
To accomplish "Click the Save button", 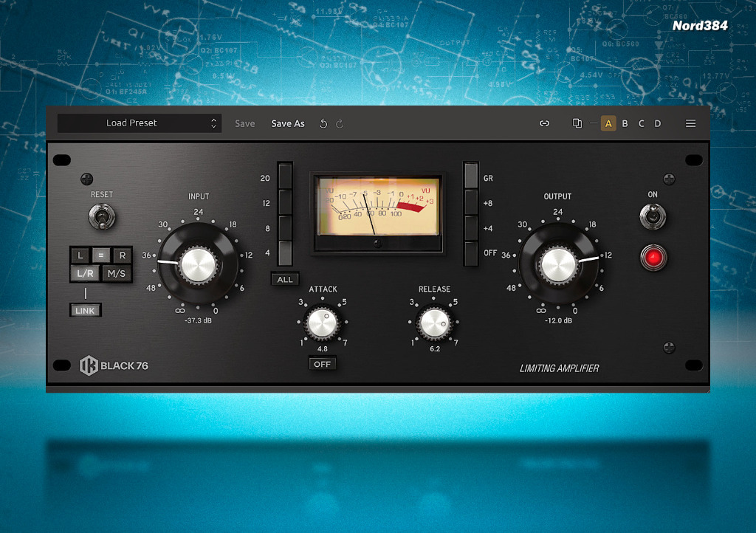I will (x=245, y=124).
